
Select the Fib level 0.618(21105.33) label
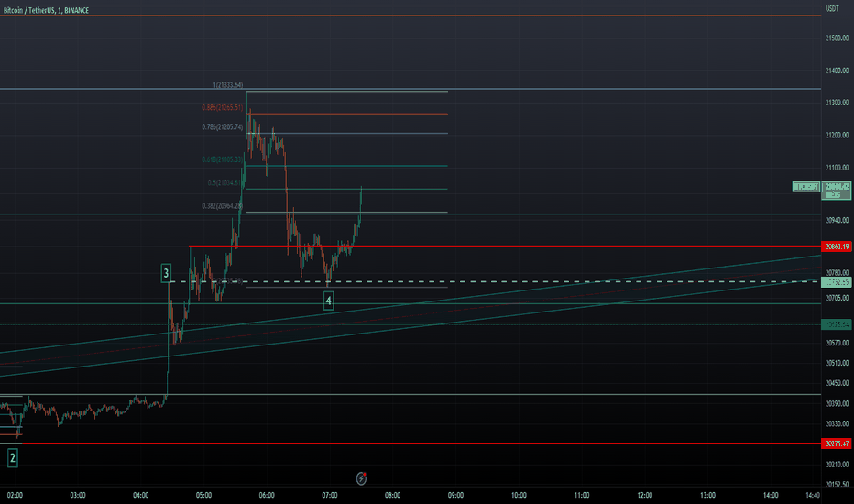point(223,159)
